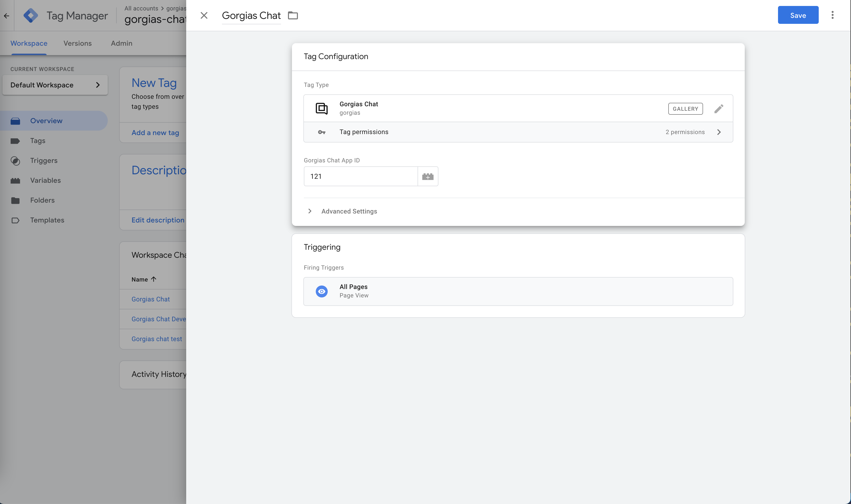Screen dimensions: 851x504
Task: Click the Tag Manager logo
Action: pyautogui.click(x=31, y=16)
